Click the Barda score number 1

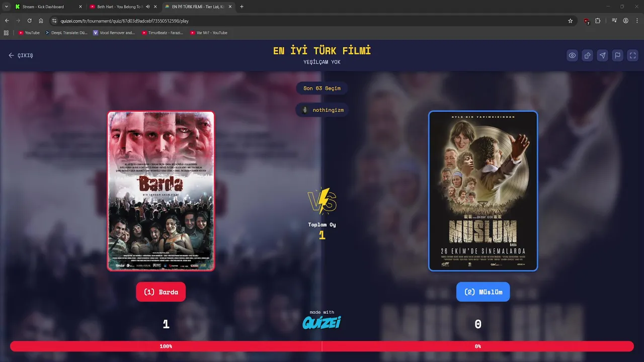coord(166,324)
